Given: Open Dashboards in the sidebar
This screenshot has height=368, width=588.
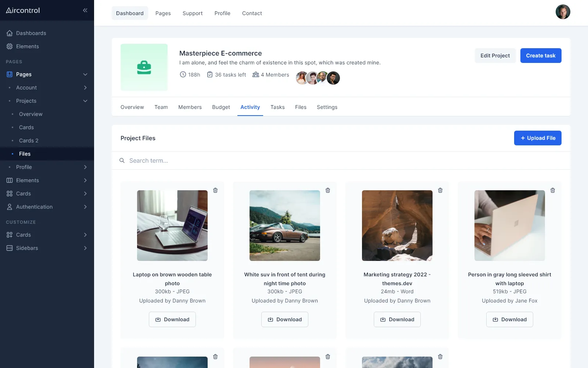Looking at the screenshot, I should coord(47,33).
